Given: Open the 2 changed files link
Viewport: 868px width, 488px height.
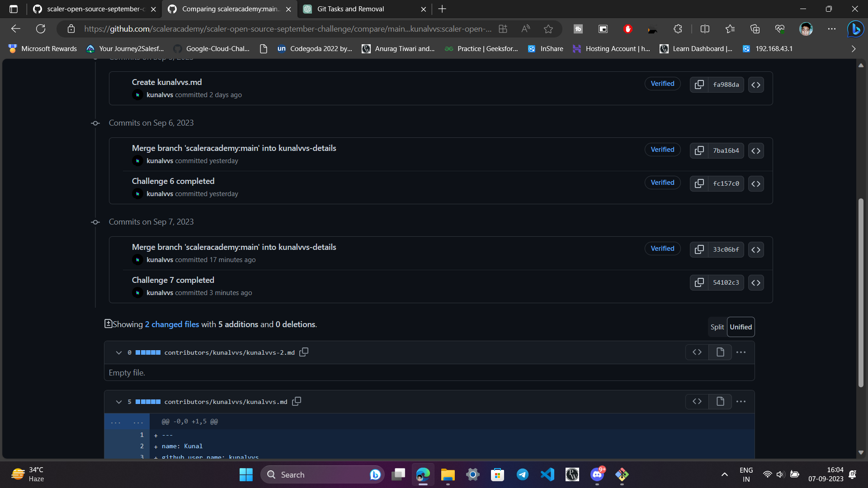Looking at the screenshot, I should click(x=172, y=324).
